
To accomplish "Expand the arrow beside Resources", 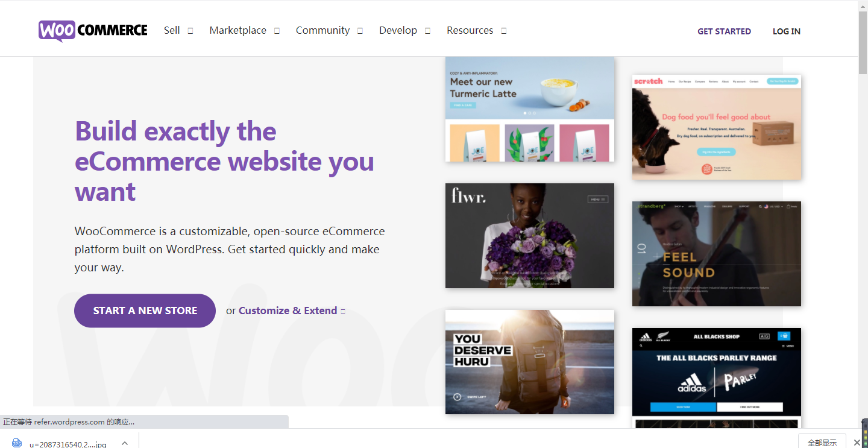I will pos(504,31).
